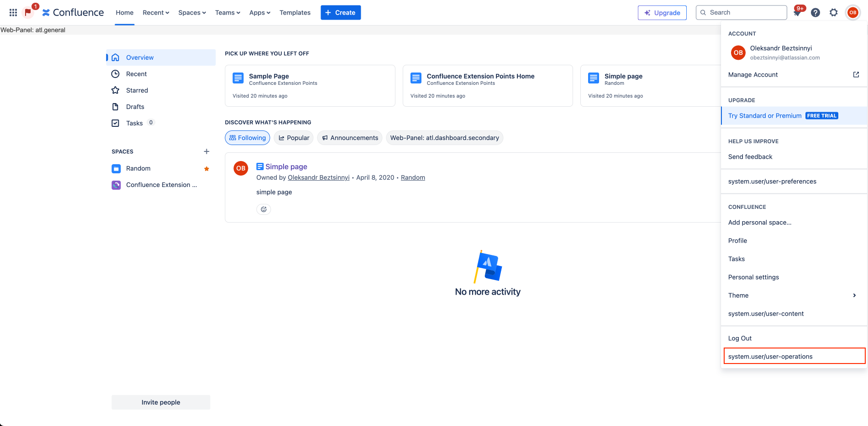Open the Simple page title link in the feed
868x426 pixels.
tap(286, 166)
